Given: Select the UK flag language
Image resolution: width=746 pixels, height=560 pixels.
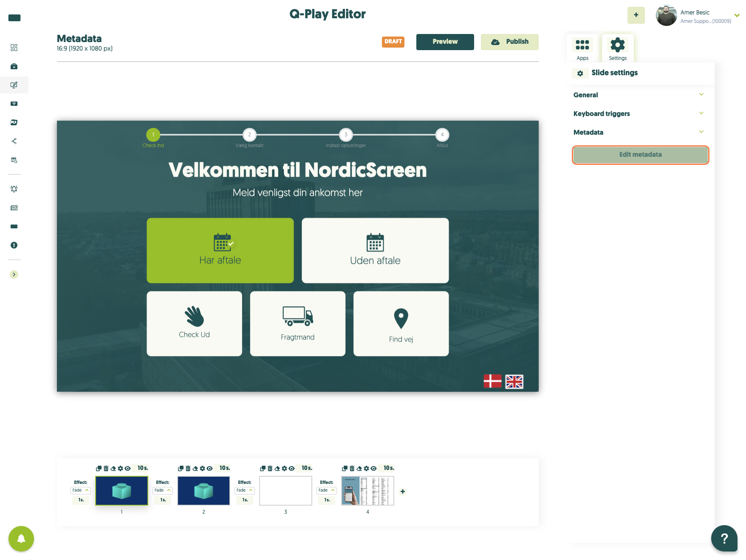Looking at the screenshot, I should pyautogui.click(x=514, y=382).
